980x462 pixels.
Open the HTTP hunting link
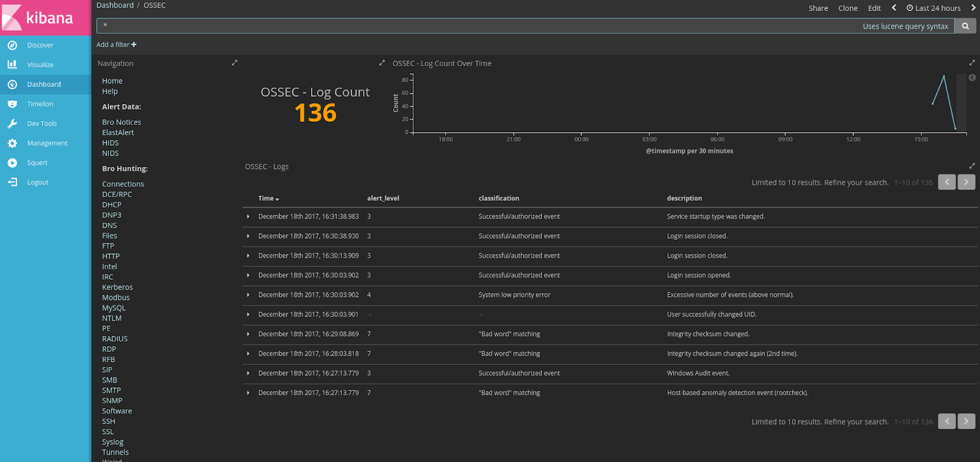click(x=111, y=256)
